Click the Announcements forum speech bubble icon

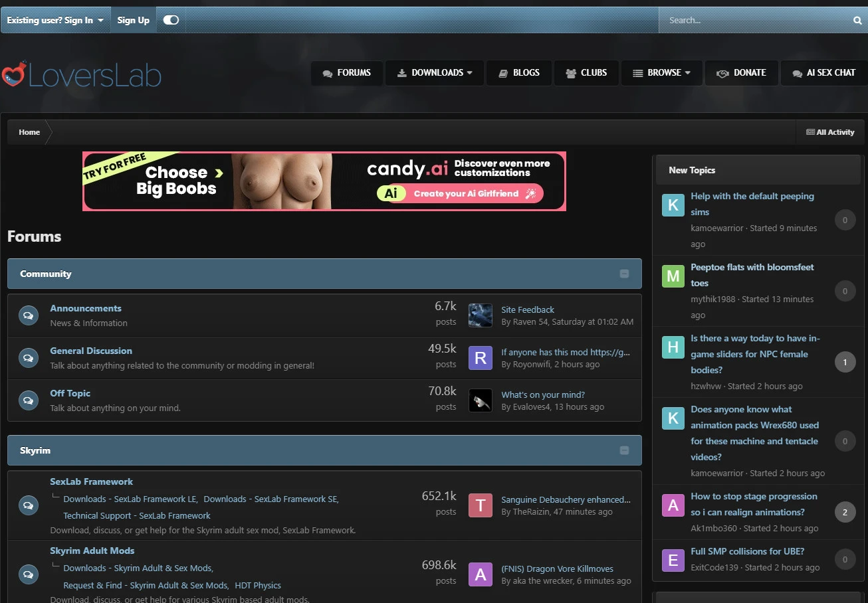tap(28, 315)
